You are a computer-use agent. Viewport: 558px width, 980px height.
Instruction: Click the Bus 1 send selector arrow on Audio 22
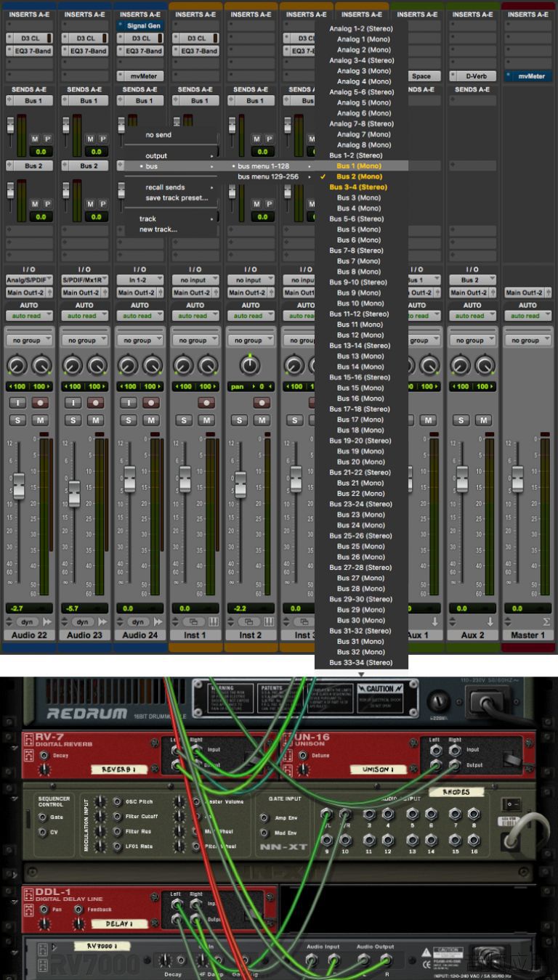point(9,101)
